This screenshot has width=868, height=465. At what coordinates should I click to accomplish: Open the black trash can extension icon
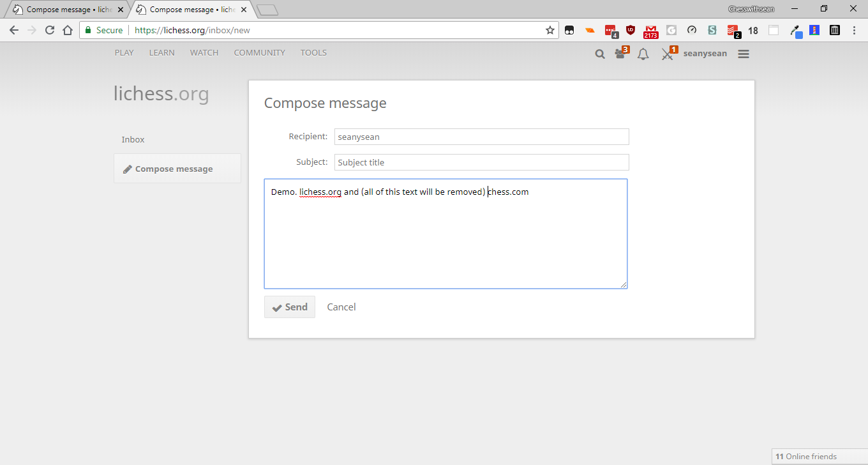pyautogui.click(x=835, y=30)
